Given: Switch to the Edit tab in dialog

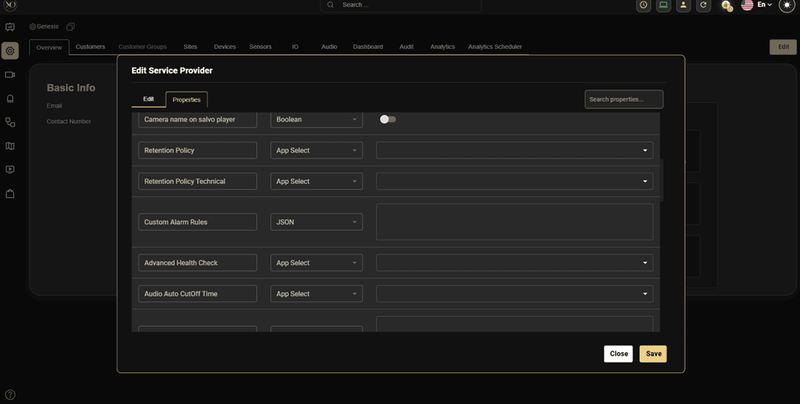Looking at the screenshot, I should click(148, 99).
